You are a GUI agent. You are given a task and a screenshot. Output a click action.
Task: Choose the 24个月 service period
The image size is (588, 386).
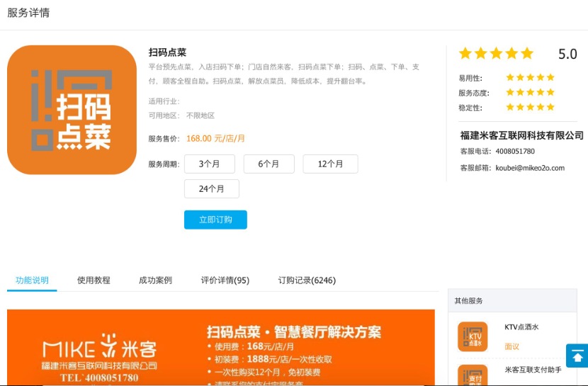[212, 188]
